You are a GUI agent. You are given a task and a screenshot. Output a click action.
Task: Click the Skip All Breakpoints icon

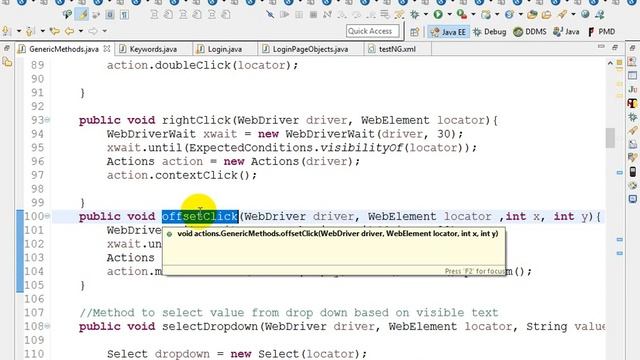270,15
